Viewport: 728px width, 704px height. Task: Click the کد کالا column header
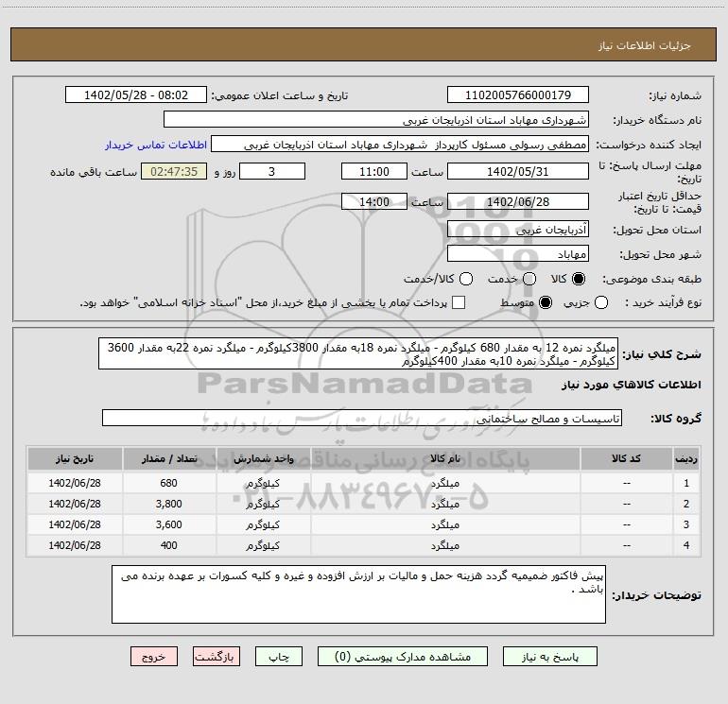626,458
